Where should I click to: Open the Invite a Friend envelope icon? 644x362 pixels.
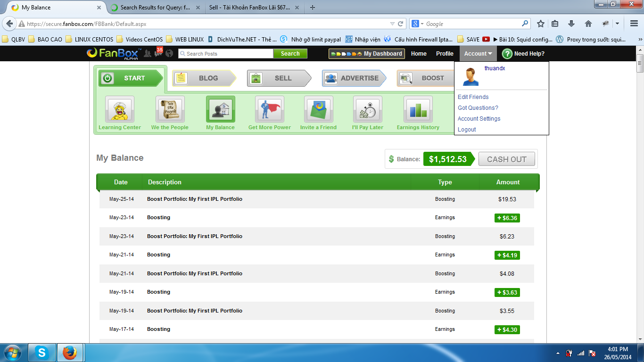coord(319,109)
